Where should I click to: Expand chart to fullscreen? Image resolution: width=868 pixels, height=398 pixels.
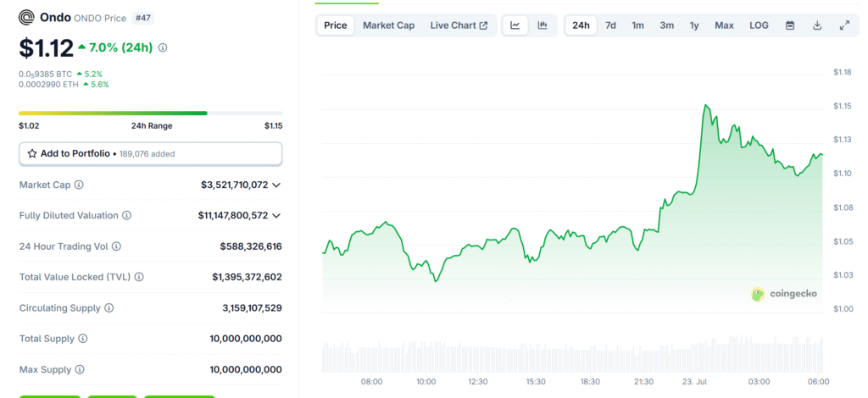(x=844, y=25)
